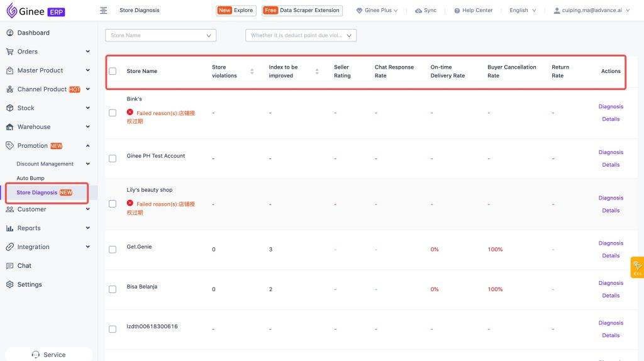Click Get.Genie Index to be improved value 3
Screen dimensions: 644x361
[270, 250]
